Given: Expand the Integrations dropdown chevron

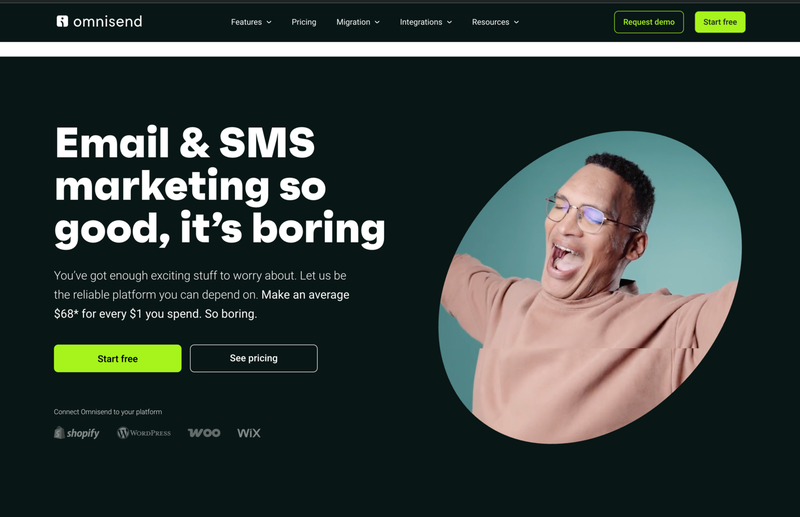Looking at the screenshot, I should coord(449,22).
